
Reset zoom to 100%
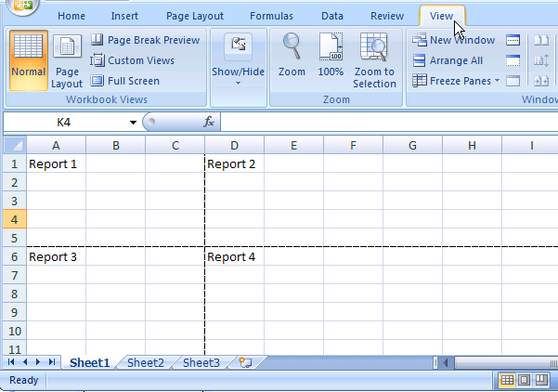tap(331, 55)
